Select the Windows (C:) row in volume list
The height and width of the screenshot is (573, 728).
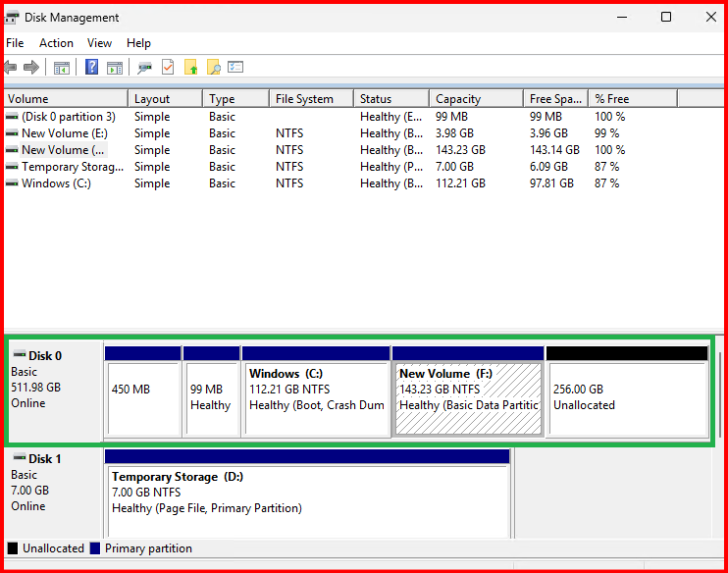click(56, 183)
